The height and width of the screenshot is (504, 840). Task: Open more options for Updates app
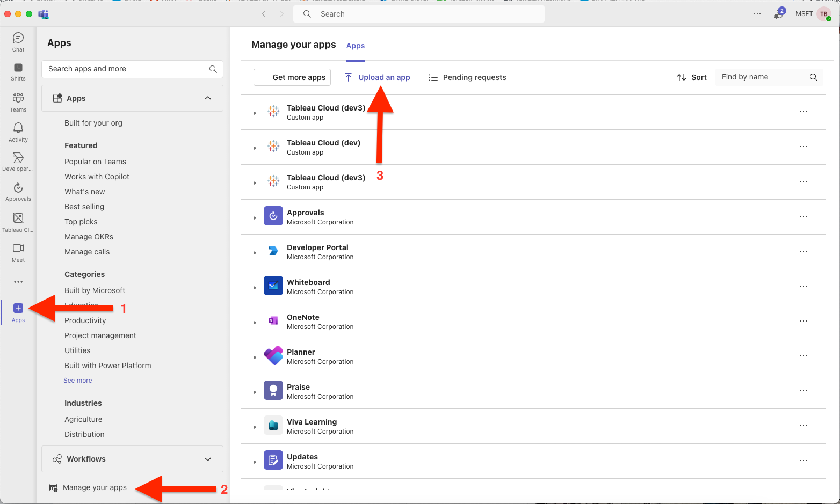803,461
